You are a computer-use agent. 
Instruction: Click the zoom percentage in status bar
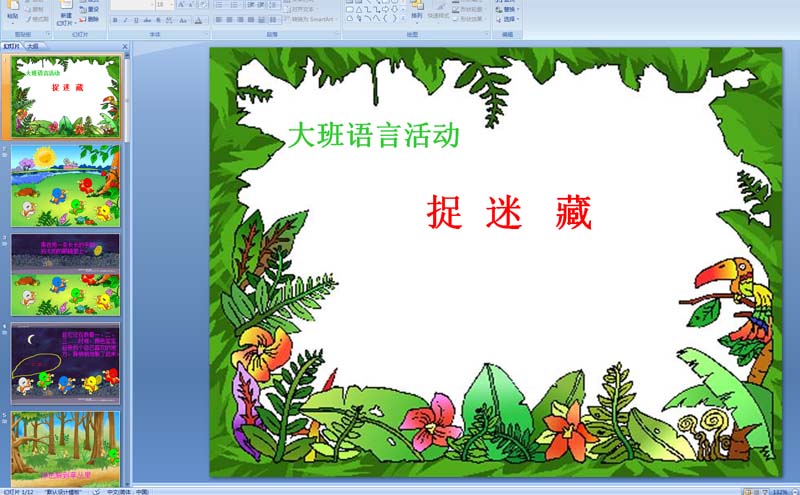[781, 492]
